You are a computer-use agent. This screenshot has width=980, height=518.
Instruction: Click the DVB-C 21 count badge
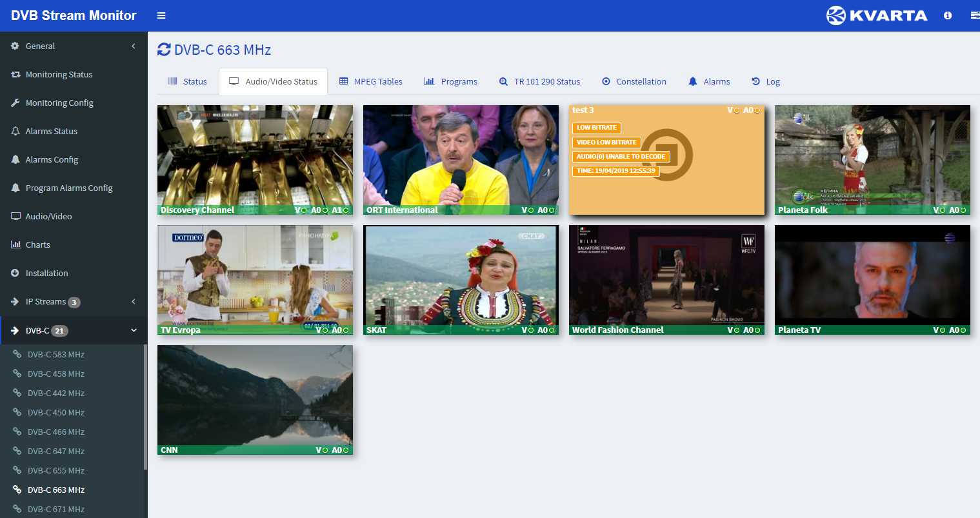(x=59, y=331)
